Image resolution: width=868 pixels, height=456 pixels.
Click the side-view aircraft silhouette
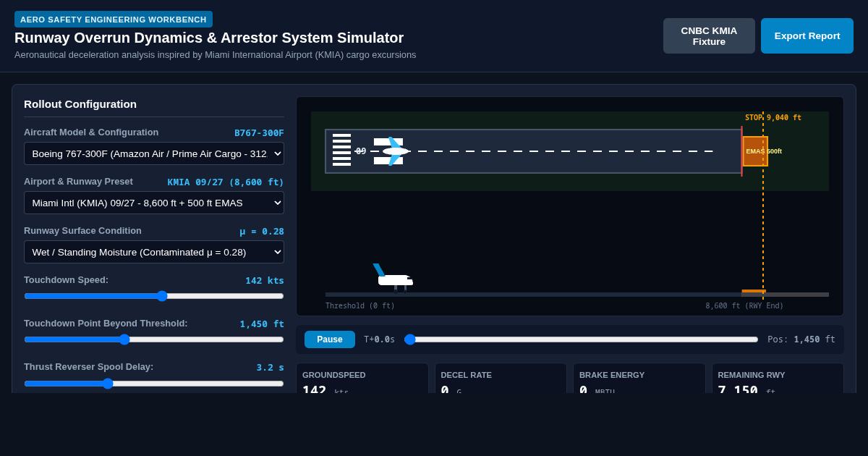coord(393,278)
